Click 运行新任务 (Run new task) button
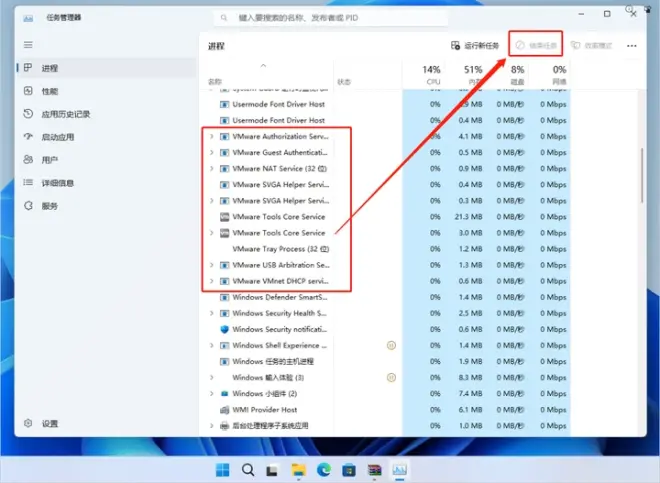Screen dimensions: 660x483 [475, 45]
